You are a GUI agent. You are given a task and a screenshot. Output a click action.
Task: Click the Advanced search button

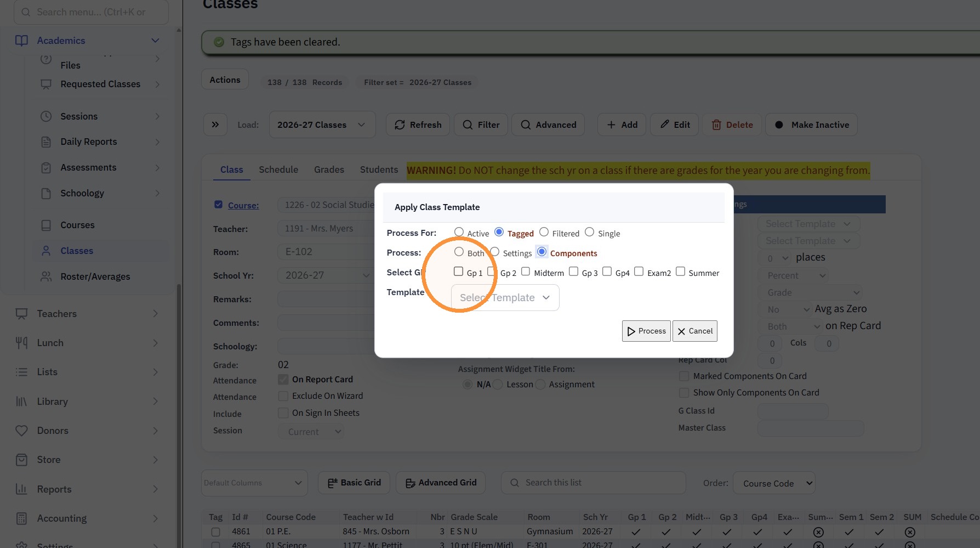pyautogui.click(x=548, y=125)
